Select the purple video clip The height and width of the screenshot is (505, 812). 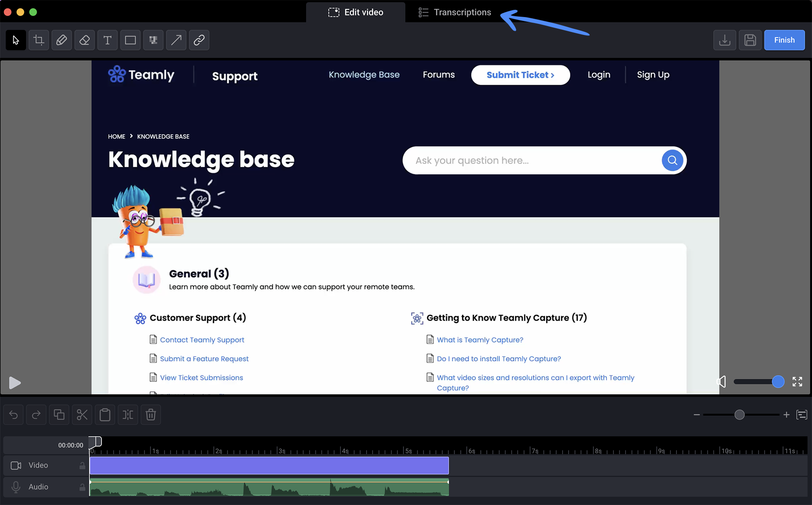(269, 465)
